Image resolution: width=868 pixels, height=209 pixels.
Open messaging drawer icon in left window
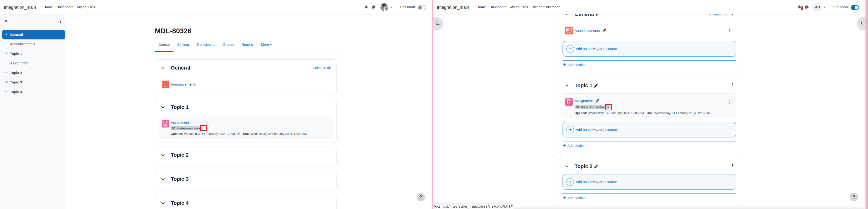click(374, 7)
